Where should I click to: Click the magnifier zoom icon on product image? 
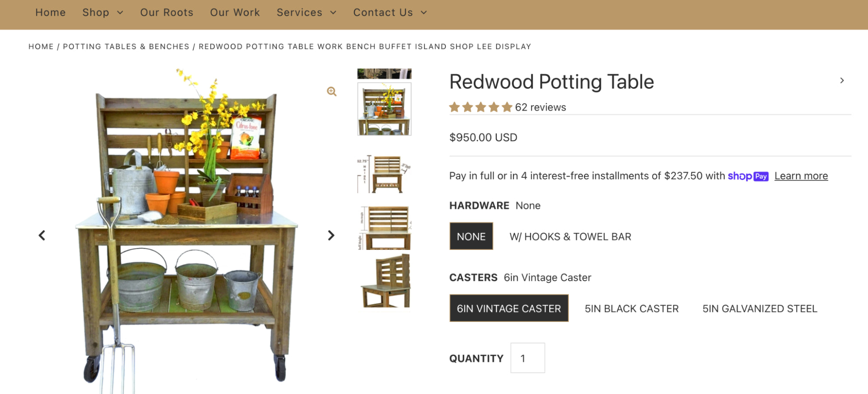tap(332, 91)
